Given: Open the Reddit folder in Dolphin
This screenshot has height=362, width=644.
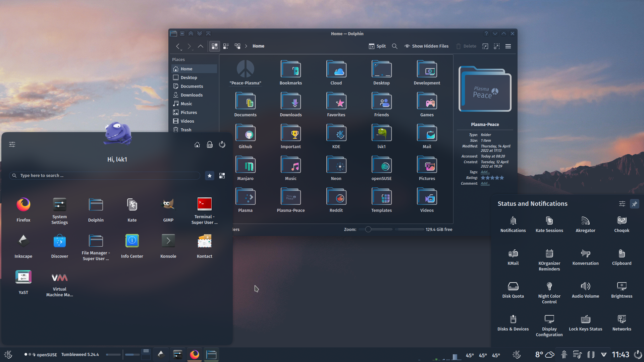Looking at the screenshot, I should 336,200.
